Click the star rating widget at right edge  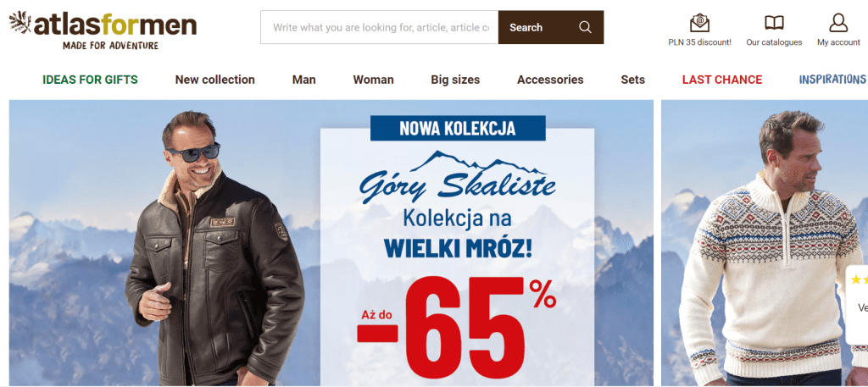pos(858,305)
